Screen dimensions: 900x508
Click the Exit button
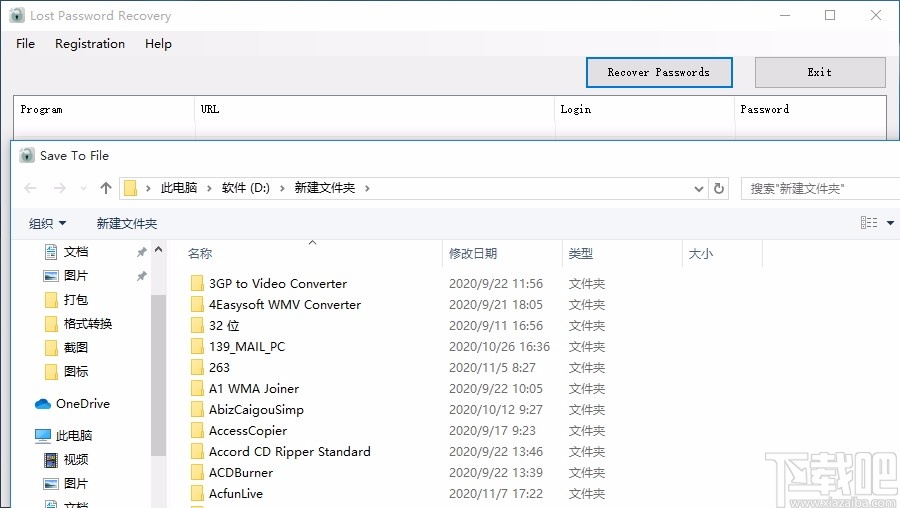point(820,72)
